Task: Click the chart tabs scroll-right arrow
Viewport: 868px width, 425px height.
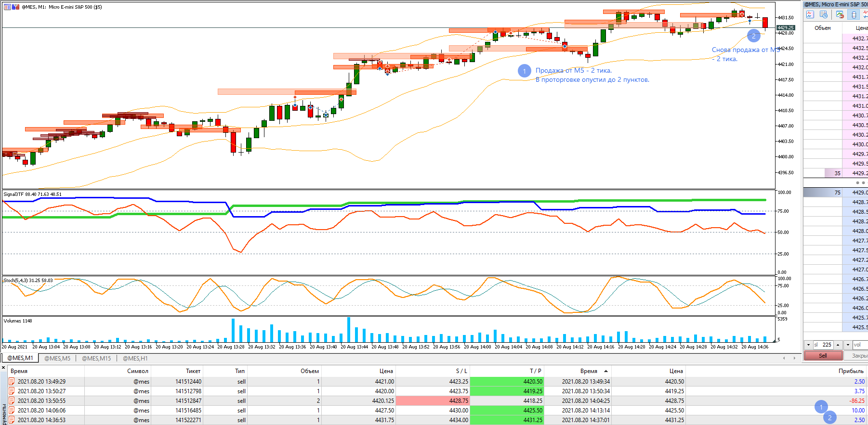Action: pos(794,358)
